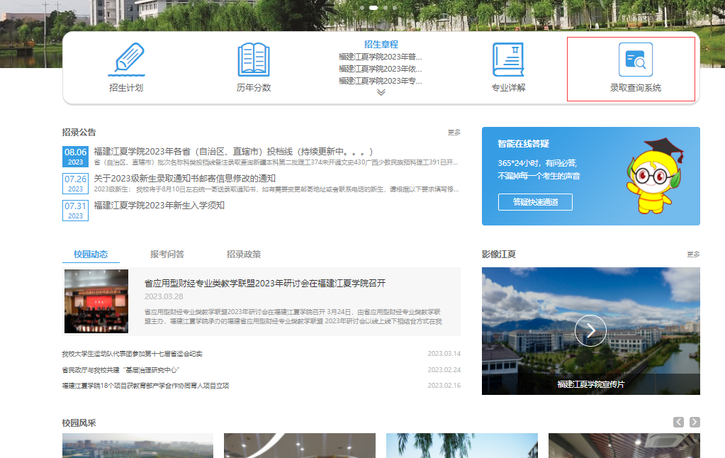Open the 招生计划 pencil icon
The width and height of the screenshot is (725, 458).
126,60
